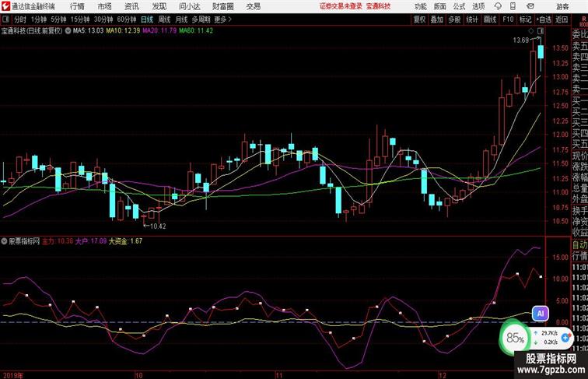Open the 公式 menu
Viewport: 588px width, 379px height.
[x=459, y=6]
